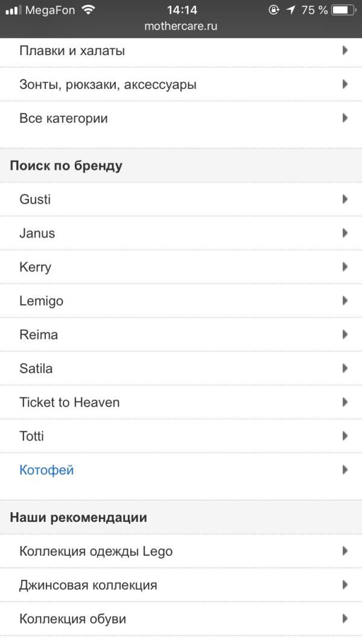Click the arrow beside Все категории

point(345,118)
